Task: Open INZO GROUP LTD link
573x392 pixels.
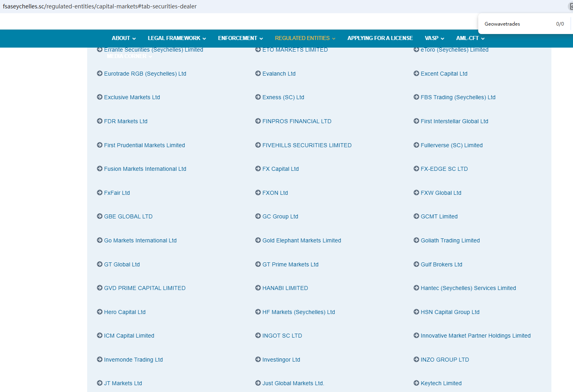Action: coord(445,360)
